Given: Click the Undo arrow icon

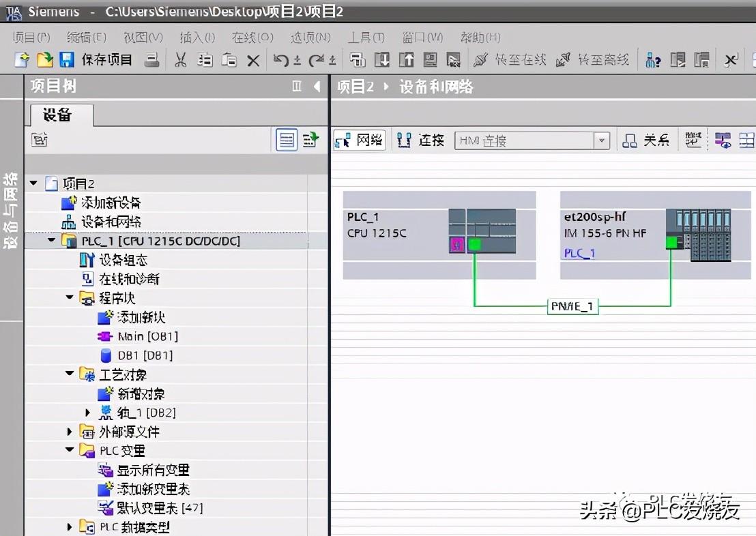Looking at the screenshot, I should tap(281, 60).
